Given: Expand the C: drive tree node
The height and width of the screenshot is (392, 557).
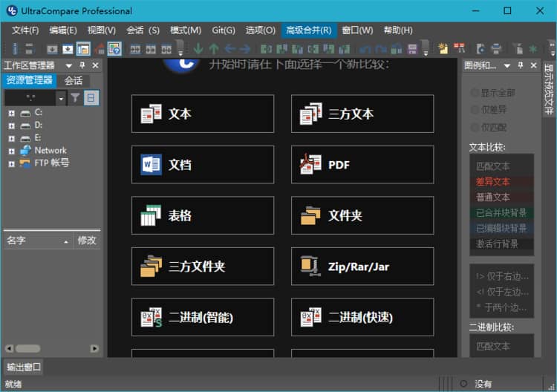Looking at the screenshot, I should pos(11,113).
